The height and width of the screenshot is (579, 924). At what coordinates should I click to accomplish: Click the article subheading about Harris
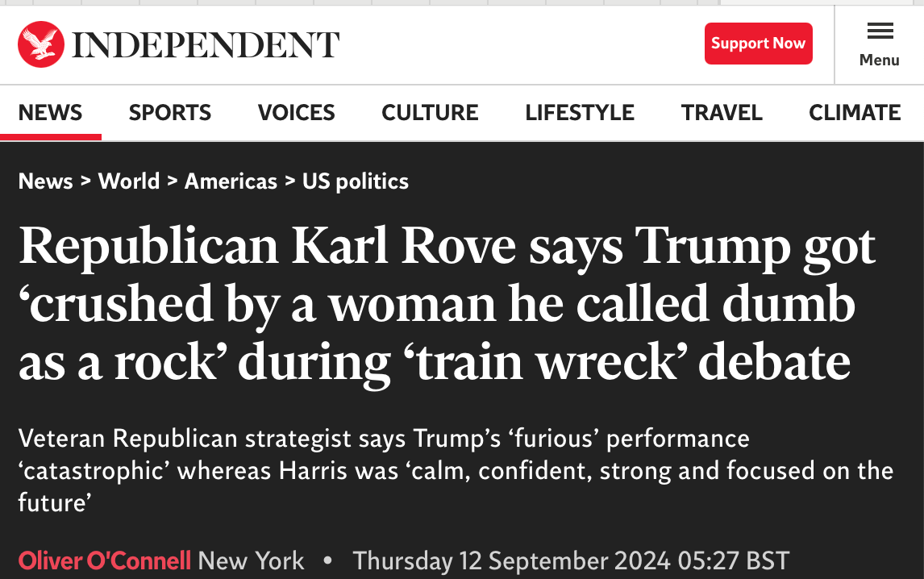tap(456, 470)
